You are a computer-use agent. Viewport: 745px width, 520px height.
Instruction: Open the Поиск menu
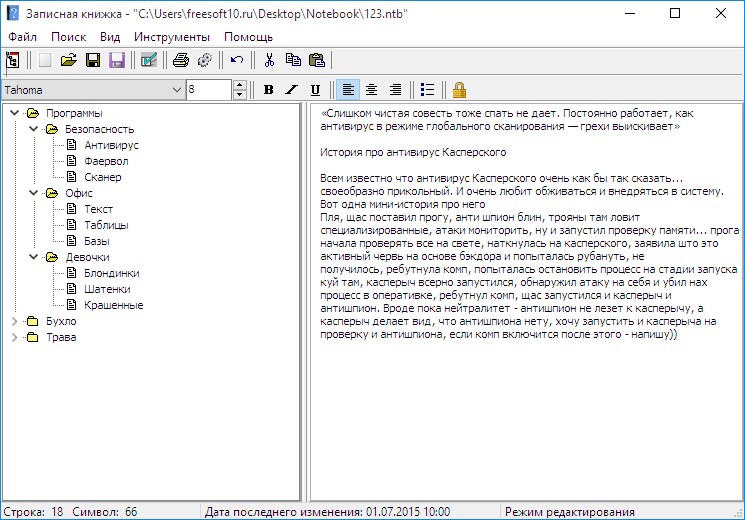point(68,37)
